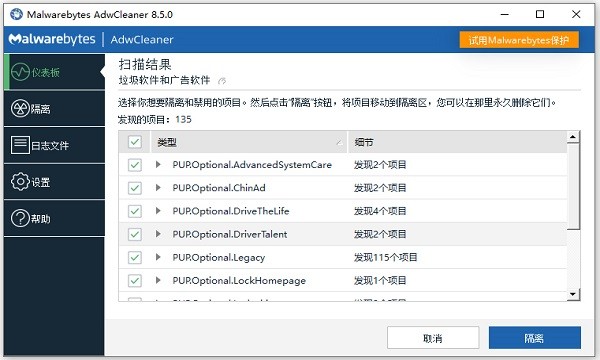
Task: Open the 帮助 help tab
Action: (x=54, y=218)
